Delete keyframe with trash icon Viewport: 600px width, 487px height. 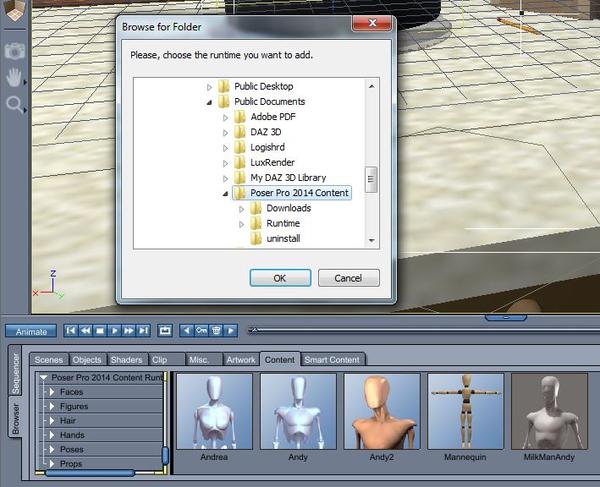tap(216, 331)
